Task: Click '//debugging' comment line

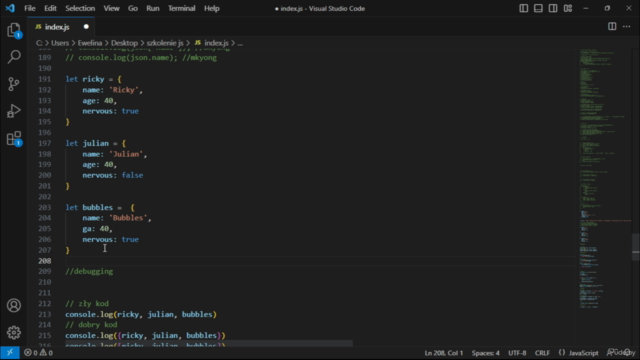Action: [89, 271]
